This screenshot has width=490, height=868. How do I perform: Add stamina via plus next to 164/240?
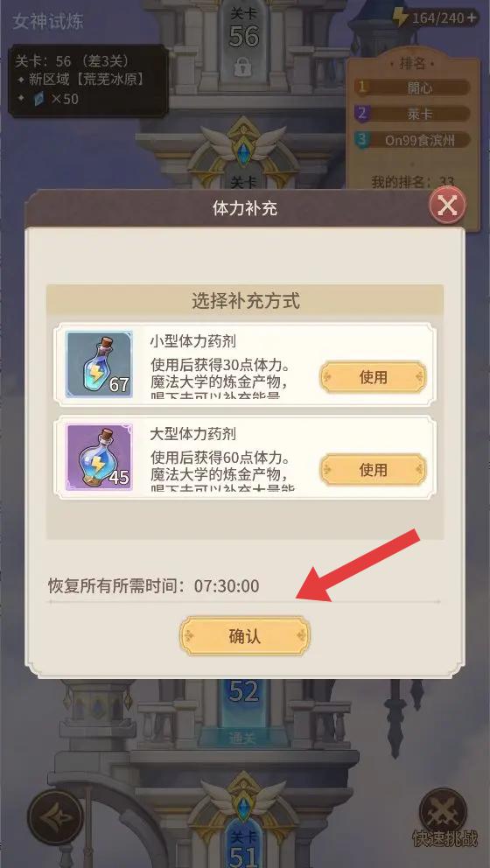click(472, 17)
